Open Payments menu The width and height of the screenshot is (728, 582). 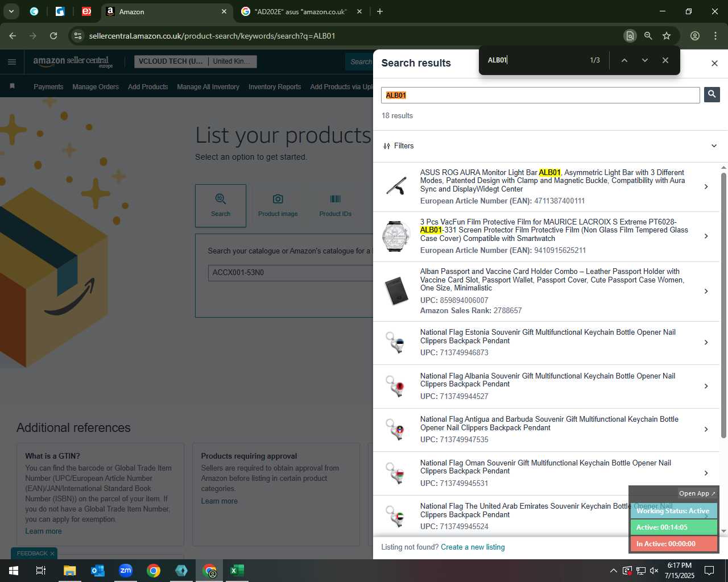click(x=48, y=87)
